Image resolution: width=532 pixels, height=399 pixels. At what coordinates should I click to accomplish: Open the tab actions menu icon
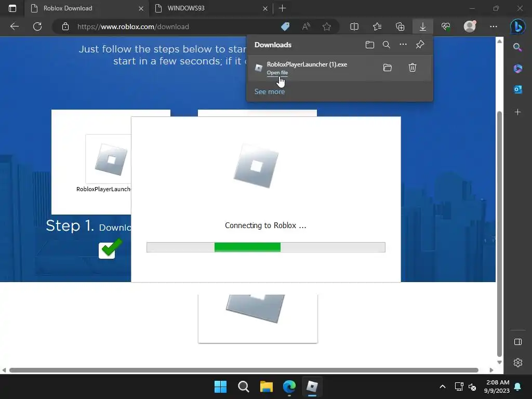point(12,8)
